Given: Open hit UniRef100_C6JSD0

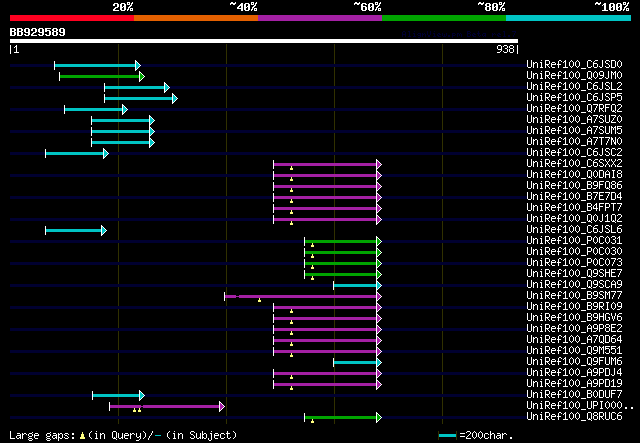Looking at the screenshot, I should 574,64.
